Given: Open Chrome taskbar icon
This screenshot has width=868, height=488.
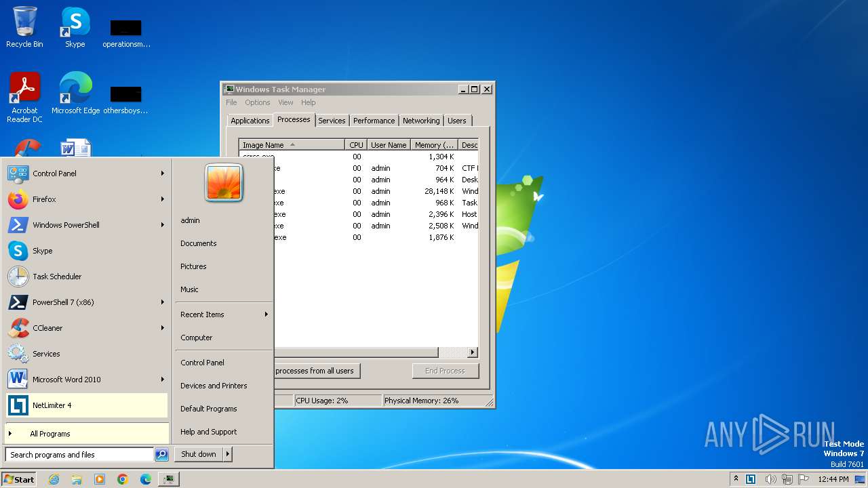Looking at the screenshot, I should pyautogui.click(x=123, y=479).
